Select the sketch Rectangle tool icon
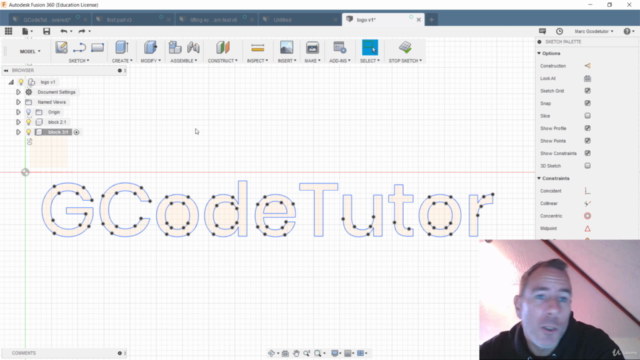The image size is (640, 360). [97, 48]
